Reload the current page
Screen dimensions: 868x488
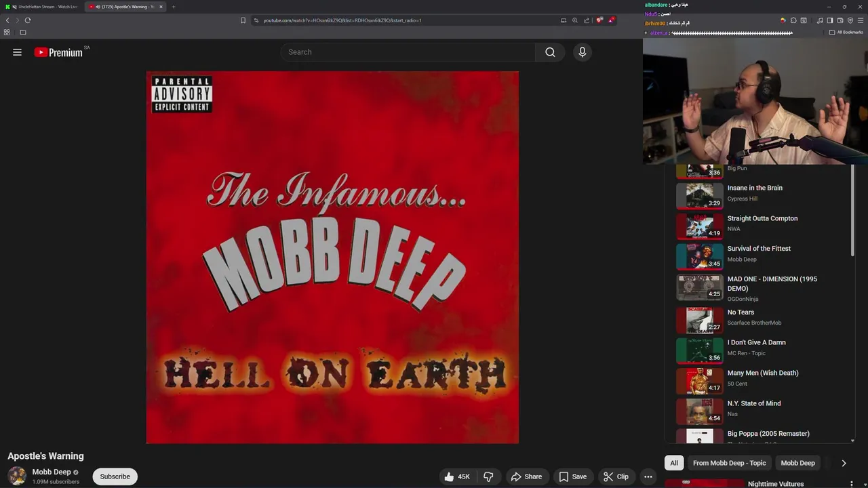pos(28,20)
